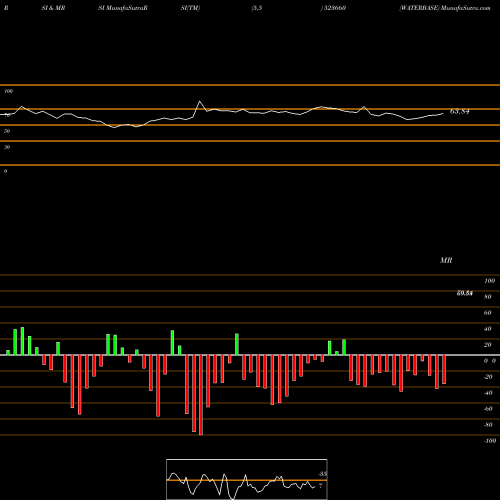The height and width of the screenshot is (500, 500).
Task: Click the RSI line peak in the upper panel
Action: (200, 101)
